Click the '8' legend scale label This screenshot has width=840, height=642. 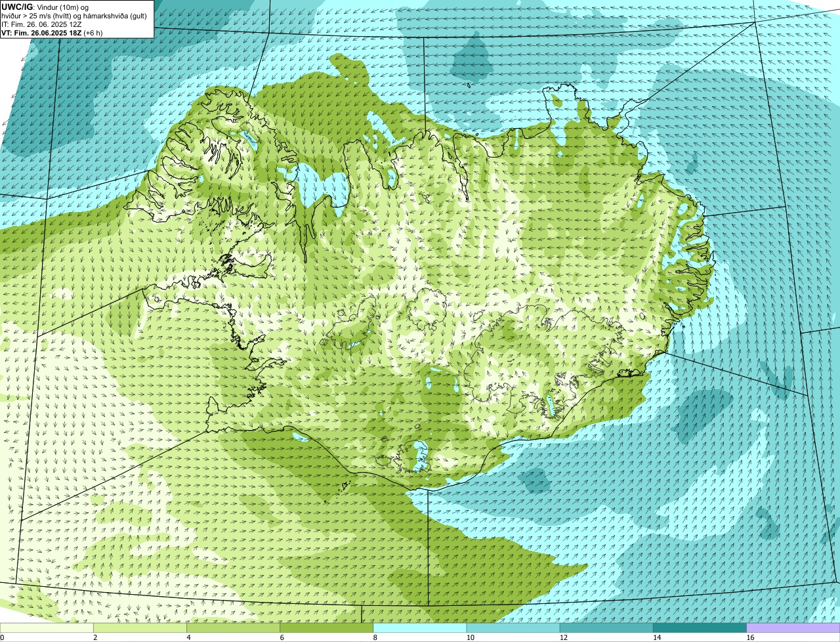[375, 637]
